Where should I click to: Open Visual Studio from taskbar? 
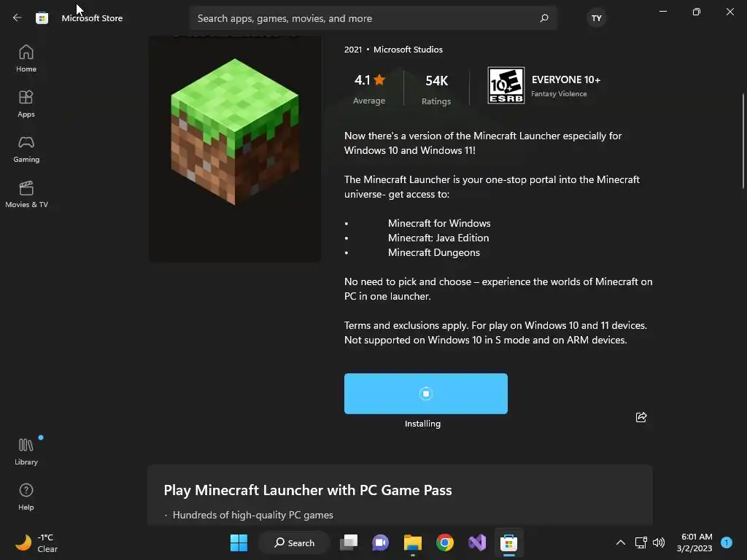(477, 542)
